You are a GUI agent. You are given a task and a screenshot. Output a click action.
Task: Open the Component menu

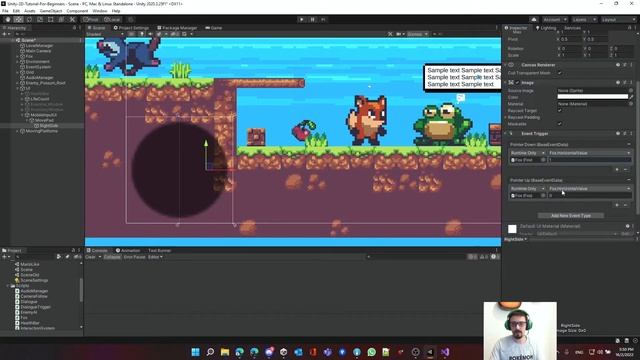77,11
